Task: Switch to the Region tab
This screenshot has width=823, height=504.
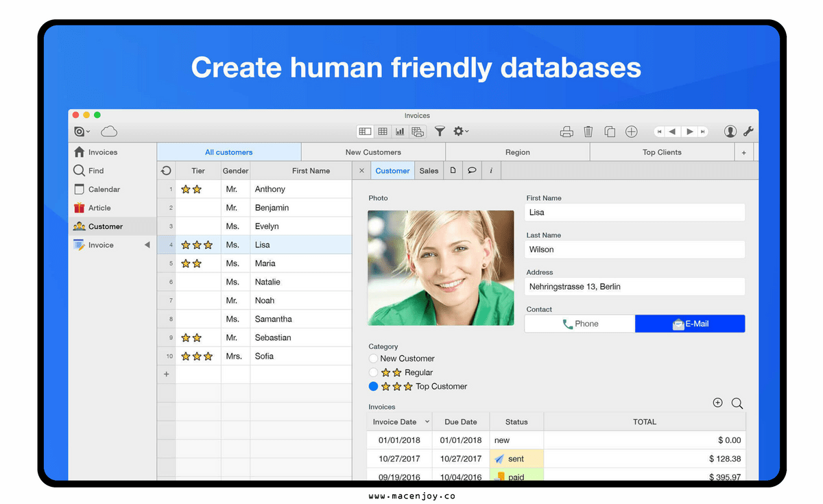Action: (518, 152)
